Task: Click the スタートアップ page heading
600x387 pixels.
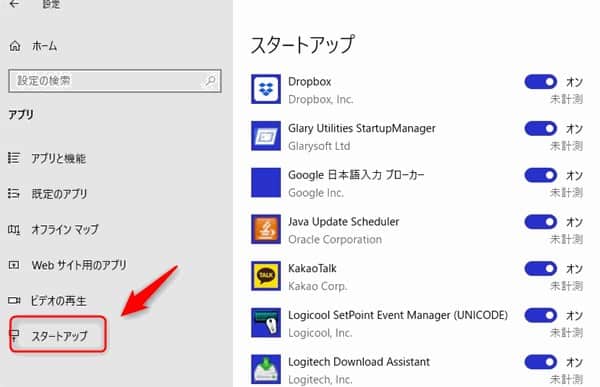Action: [302, 45]
